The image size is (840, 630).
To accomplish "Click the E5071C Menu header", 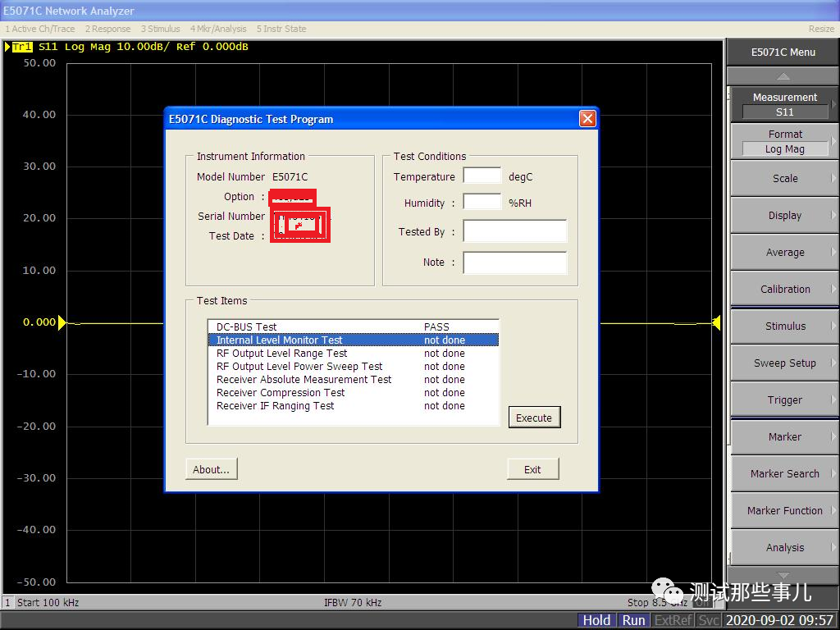I will click(783, 52).
